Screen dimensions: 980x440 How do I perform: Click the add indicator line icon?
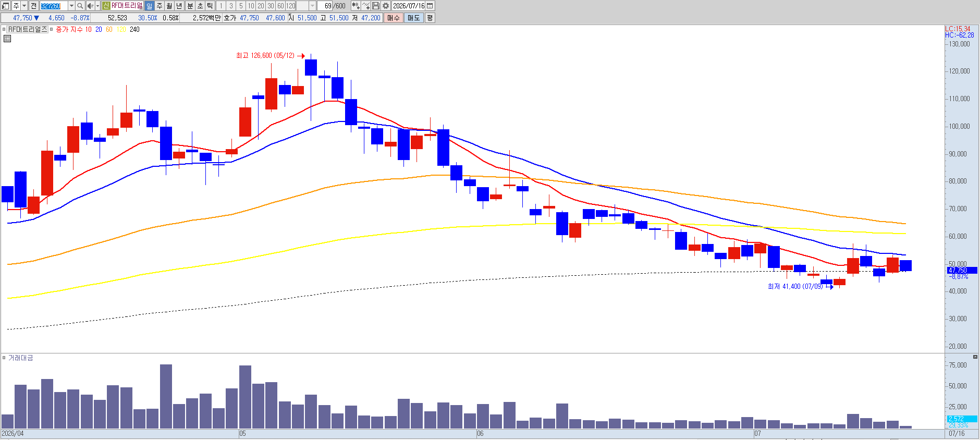tap(366, 6)
